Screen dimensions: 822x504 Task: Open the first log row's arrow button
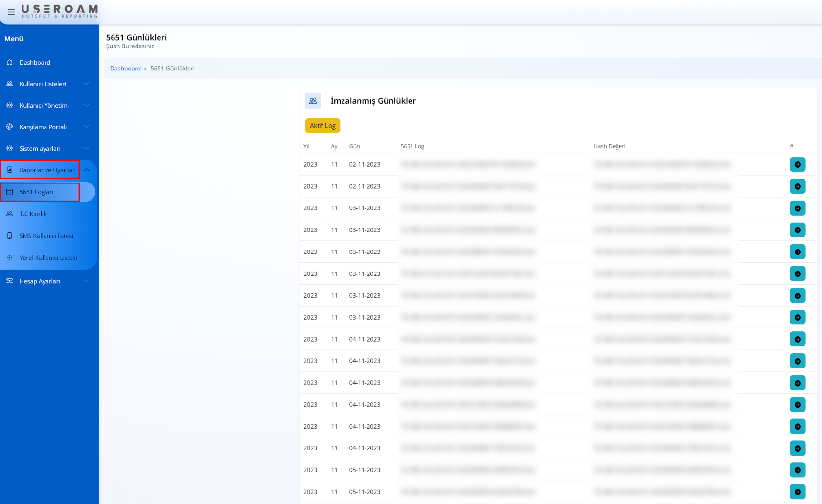[797, 164]
